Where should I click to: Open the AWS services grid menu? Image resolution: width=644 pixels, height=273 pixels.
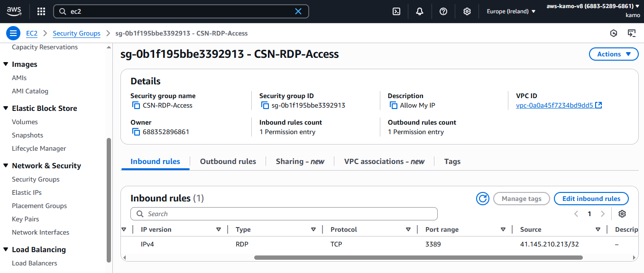41,11
